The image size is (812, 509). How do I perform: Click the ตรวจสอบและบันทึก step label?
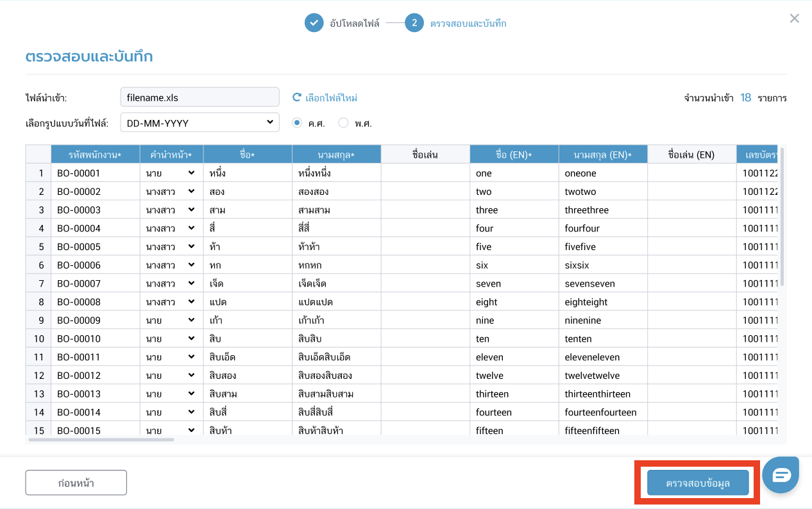pos(468,24)
